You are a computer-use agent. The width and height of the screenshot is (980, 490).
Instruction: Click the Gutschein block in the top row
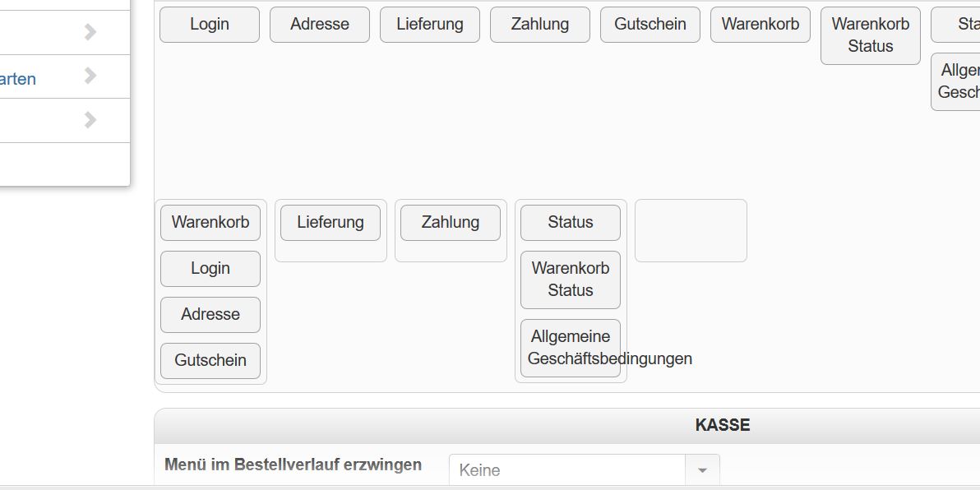650,25
